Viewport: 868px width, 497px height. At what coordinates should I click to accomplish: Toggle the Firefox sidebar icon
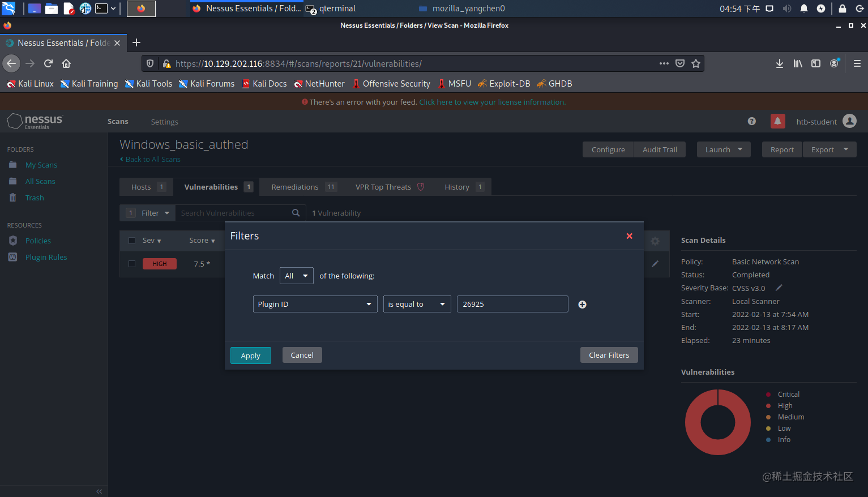click(816, 63)
